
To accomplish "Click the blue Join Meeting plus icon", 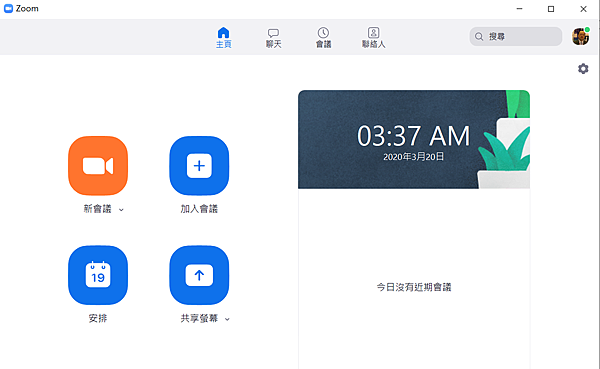I will pyautogui.click(x=199, y=166).
